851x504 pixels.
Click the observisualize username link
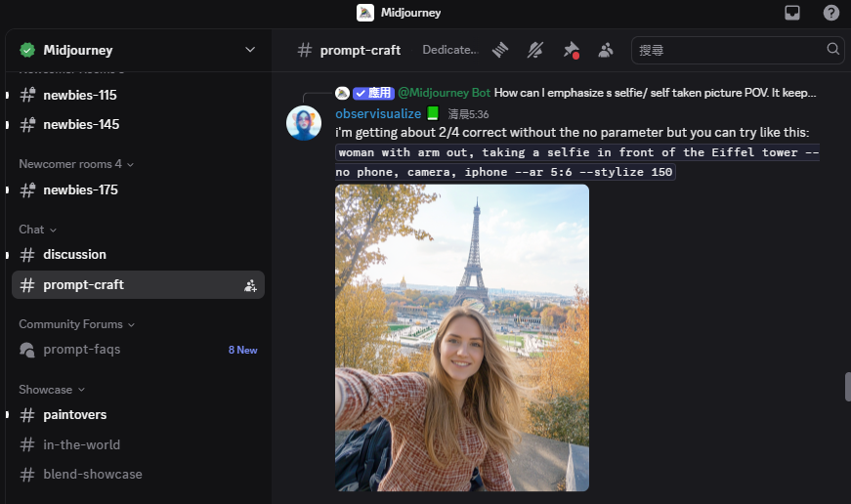[377, 114]
